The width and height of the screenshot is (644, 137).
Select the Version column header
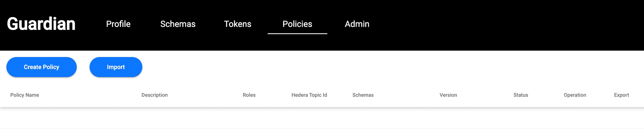(x=448, y=95)
